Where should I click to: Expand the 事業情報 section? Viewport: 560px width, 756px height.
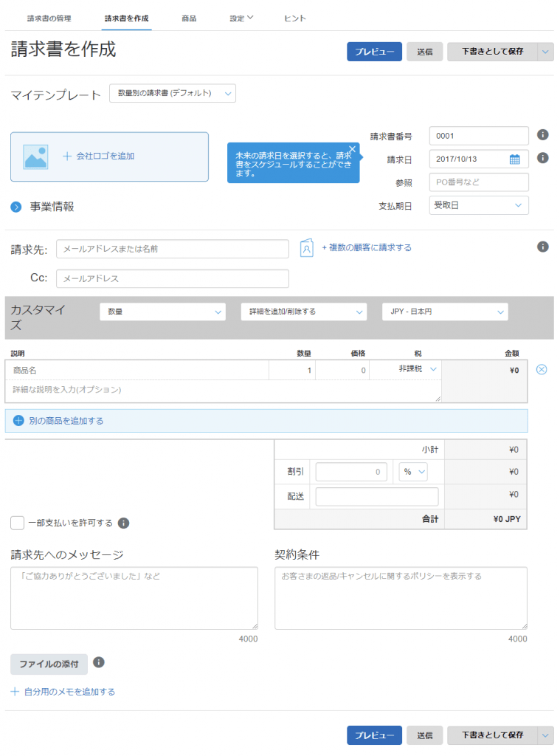(16, 207)
